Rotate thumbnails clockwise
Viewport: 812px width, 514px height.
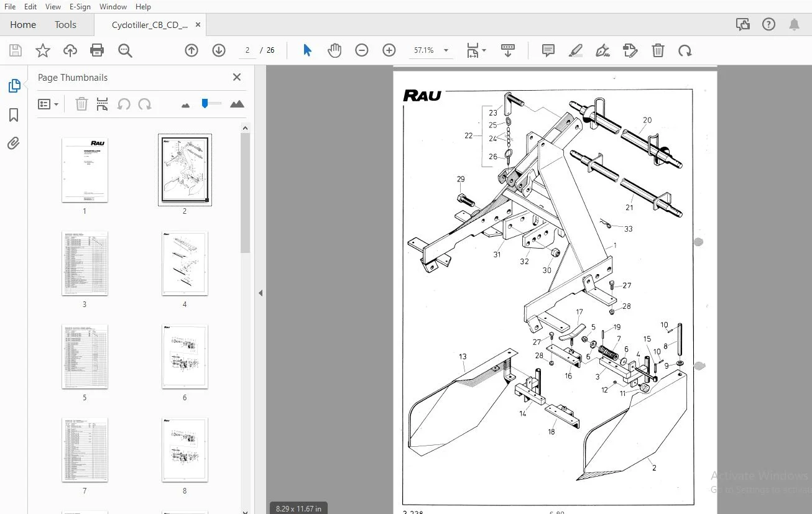[x=145, y=104]
